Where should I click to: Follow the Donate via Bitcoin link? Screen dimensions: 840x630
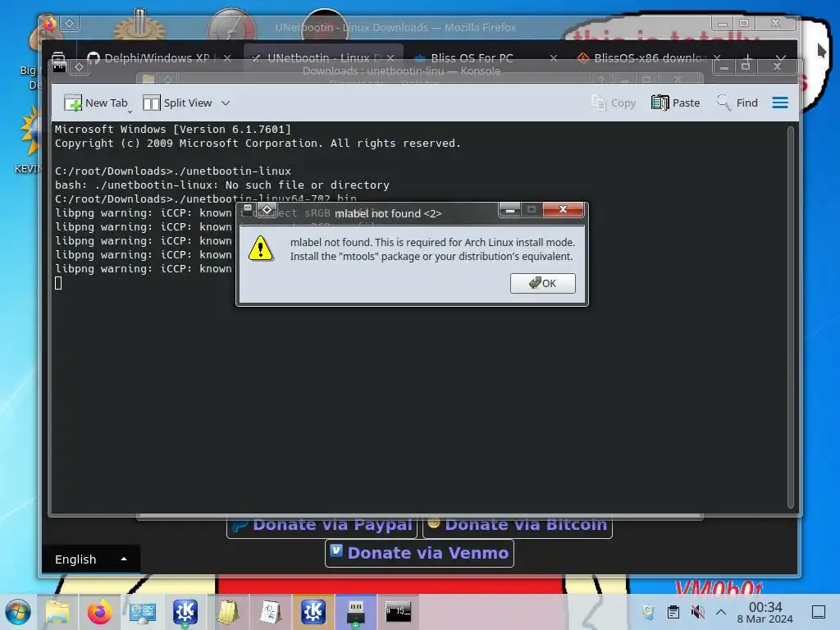coord(518,524)
